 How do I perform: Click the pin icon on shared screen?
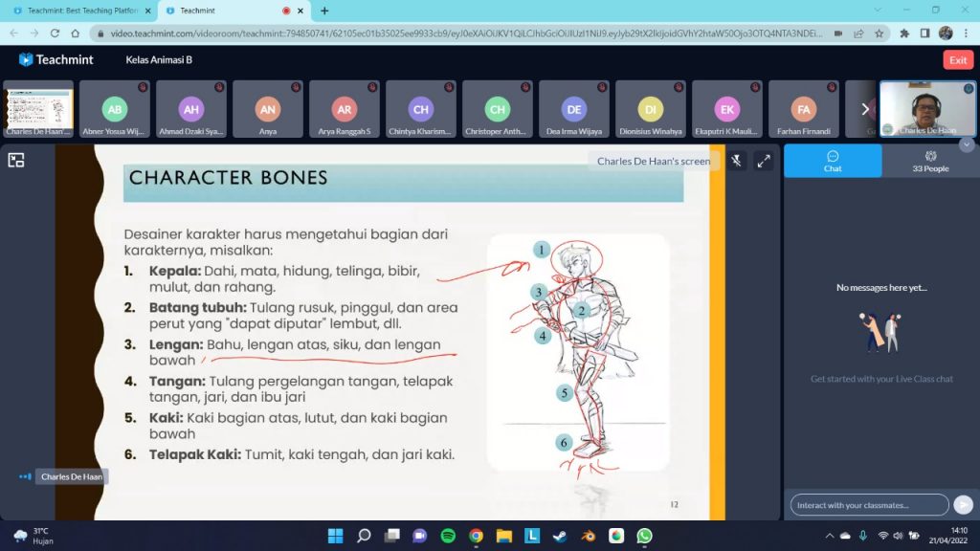736,162
